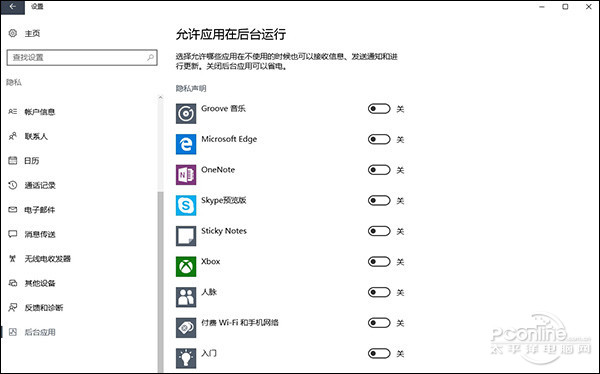The image size is (600, 374).
Task: Click the Xbox app name
Action: tap(211, 262)
